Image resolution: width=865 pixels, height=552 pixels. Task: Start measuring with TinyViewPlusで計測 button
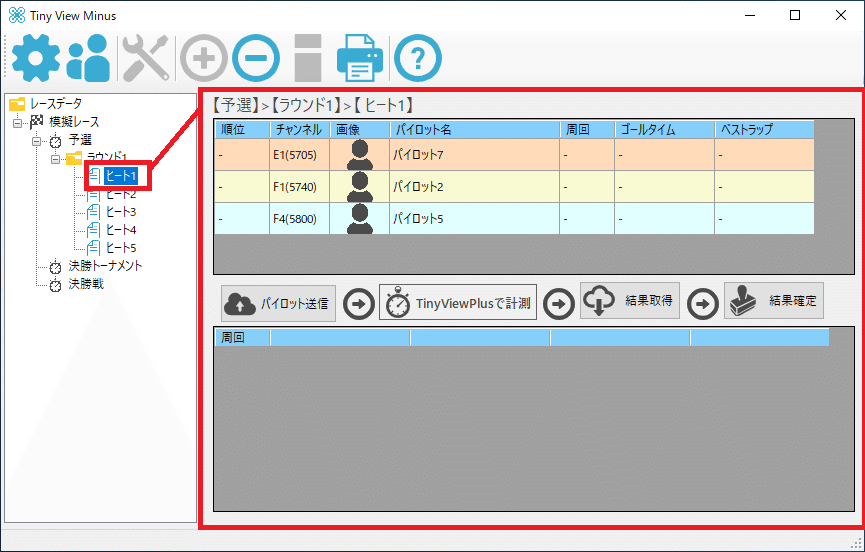pyautogui.click(x=458, y=303)
